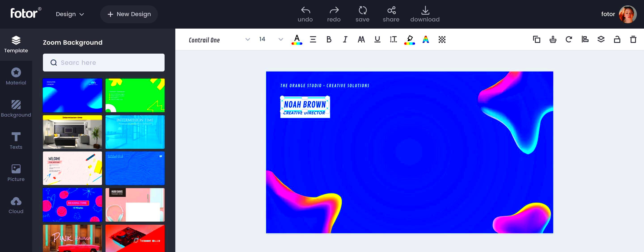The width and height of the screenshot is (644, 252).
Task: Lock the selected element
Action: point(617,40)
